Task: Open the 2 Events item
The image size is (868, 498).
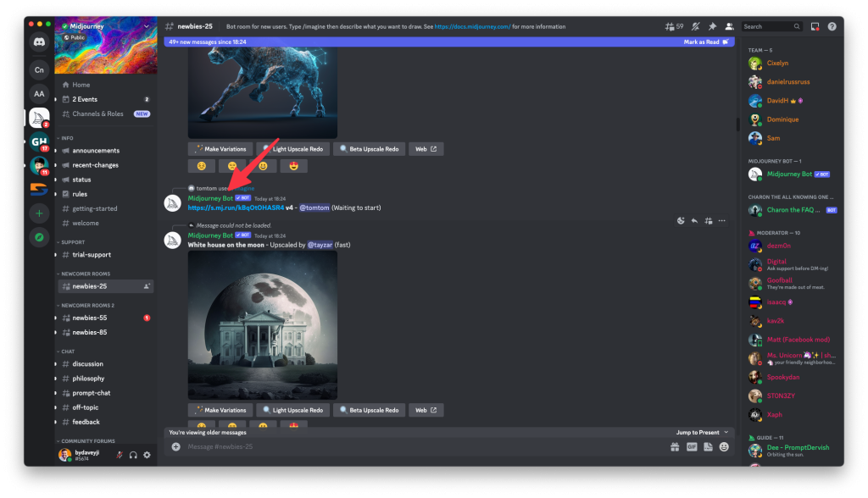Action: click(105, 100)
